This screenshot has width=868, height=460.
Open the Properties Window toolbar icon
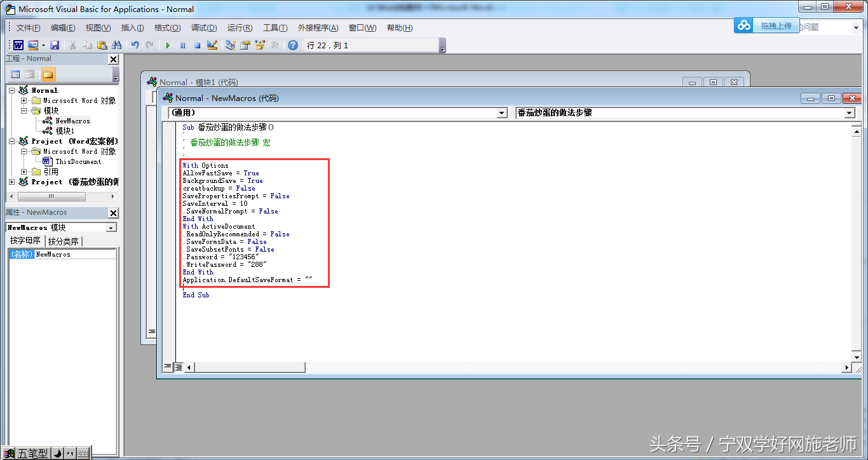click(x=245, y=45)
